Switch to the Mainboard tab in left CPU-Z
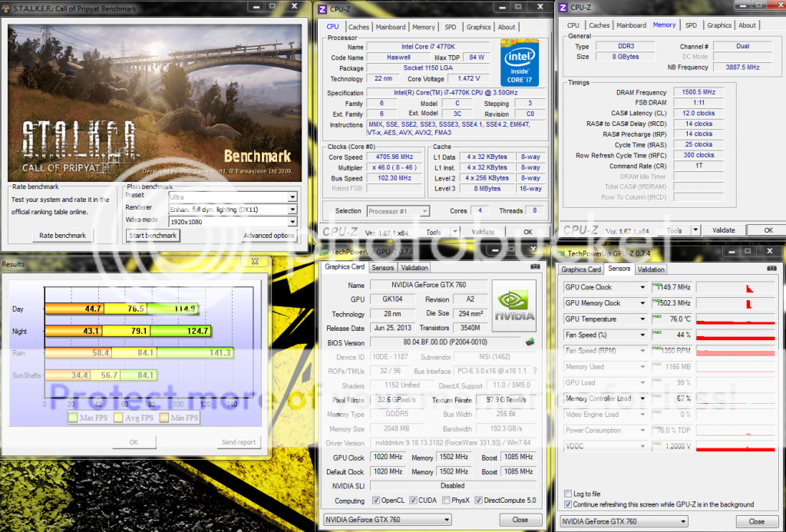 [391, 27]
